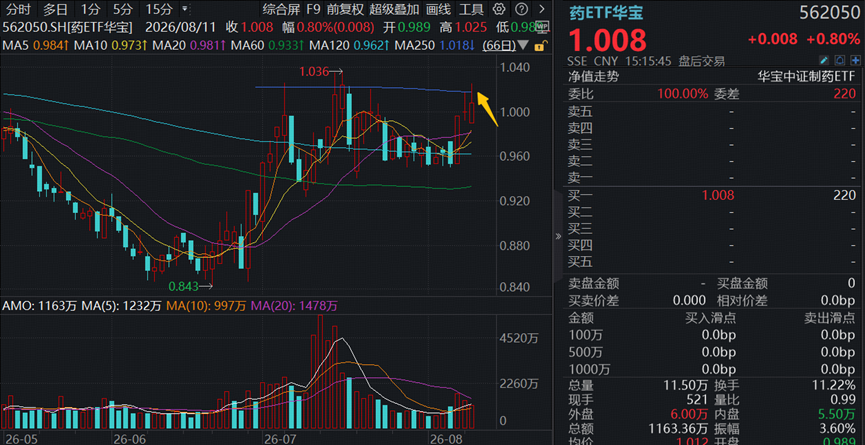Set a price alert with the bell icon
The width and height of the screenshot is (865, 445).
click(840, 61)
